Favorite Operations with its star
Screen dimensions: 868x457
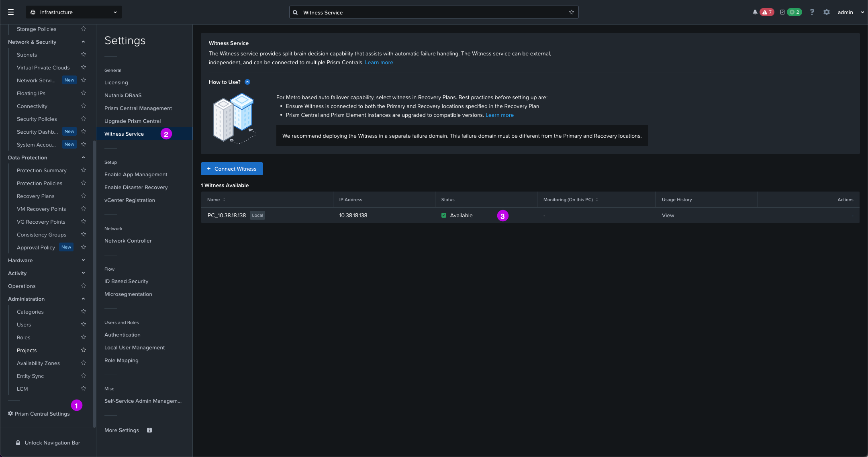[x=84, y=286]
